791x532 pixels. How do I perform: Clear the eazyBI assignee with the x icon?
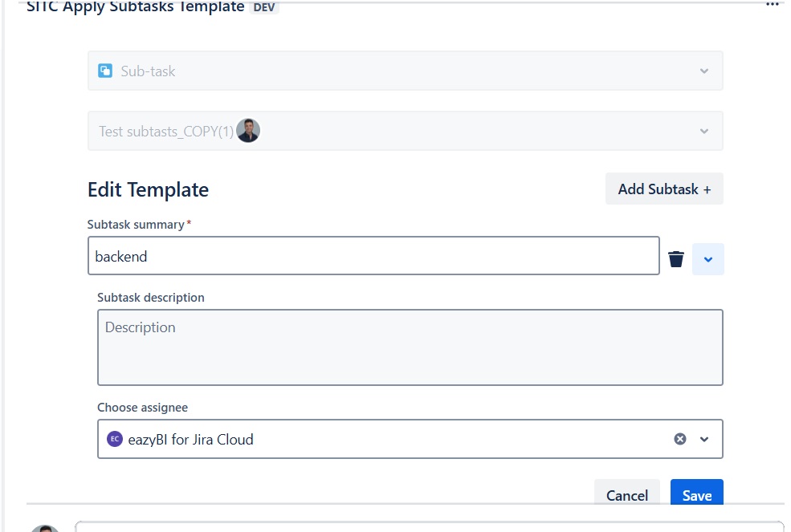tap(680, 438)
